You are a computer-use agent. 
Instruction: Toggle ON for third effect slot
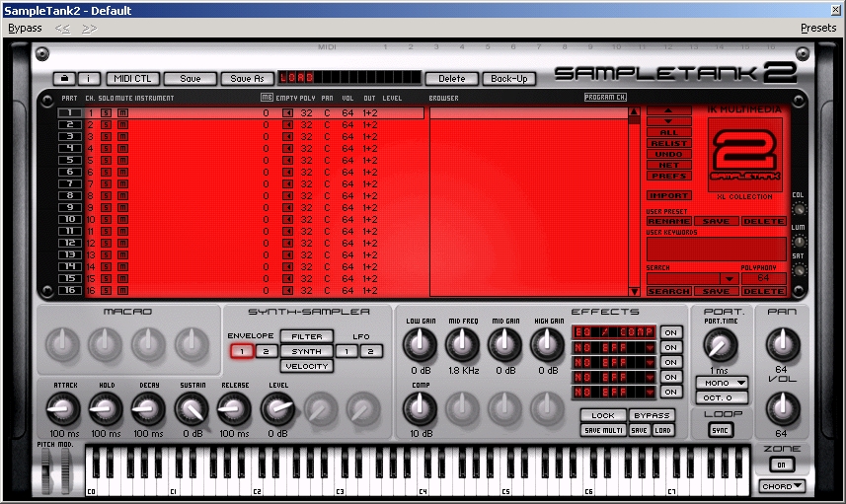(670, 362)
